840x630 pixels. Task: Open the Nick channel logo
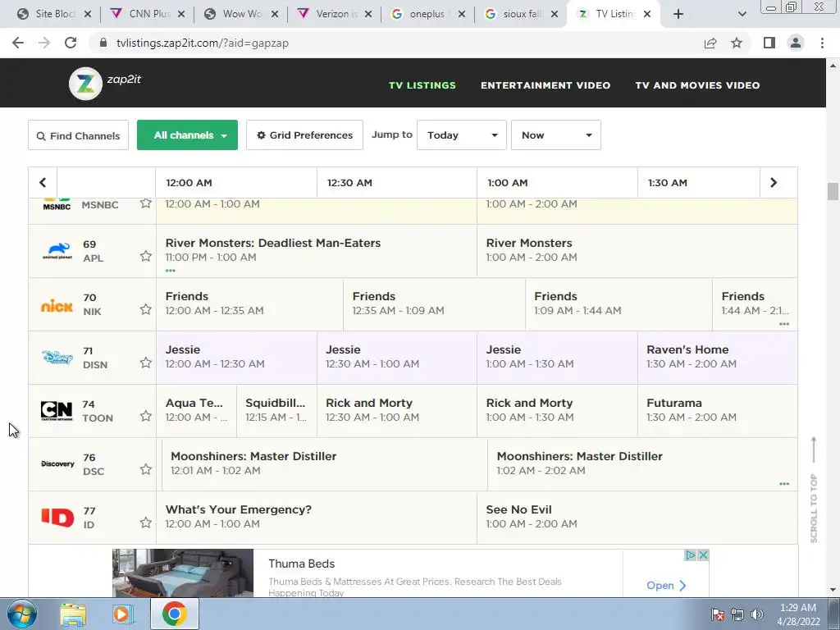point(57,306)
